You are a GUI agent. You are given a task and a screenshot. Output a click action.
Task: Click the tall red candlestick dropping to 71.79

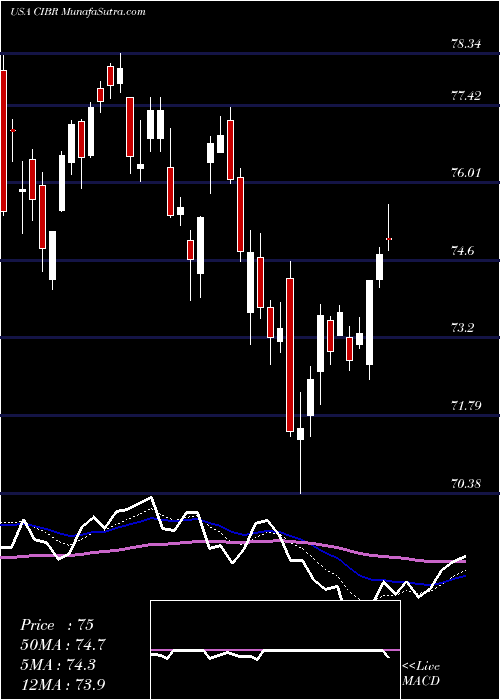click(290, 354)
